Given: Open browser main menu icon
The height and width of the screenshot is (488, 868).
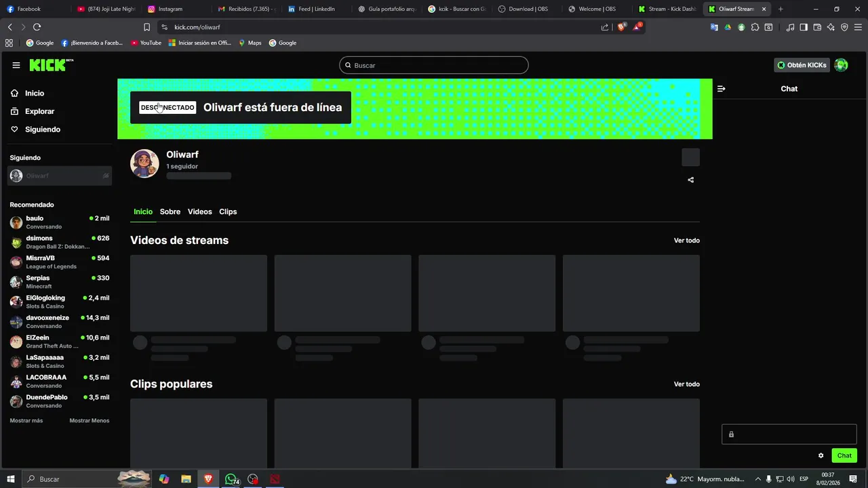Looking at the screenshot, I should coord(858,27).
